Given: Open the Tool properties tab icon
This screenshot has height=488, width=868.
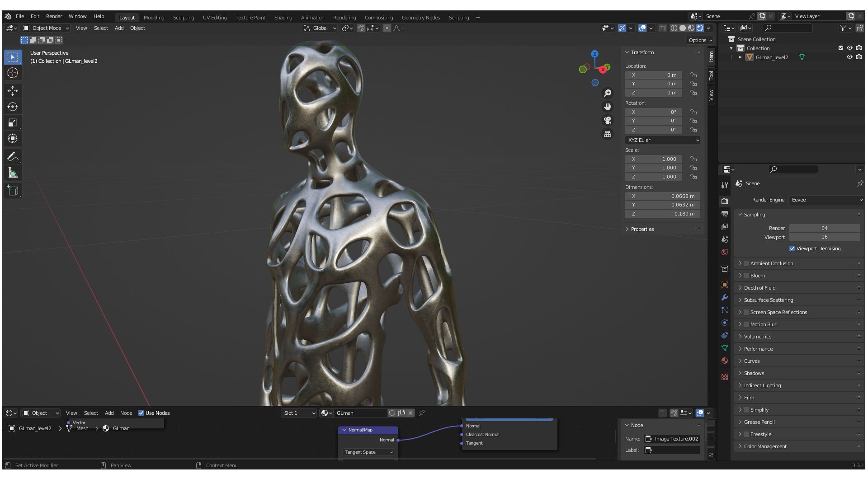Looking at the screenshot, I should [725, 185].
